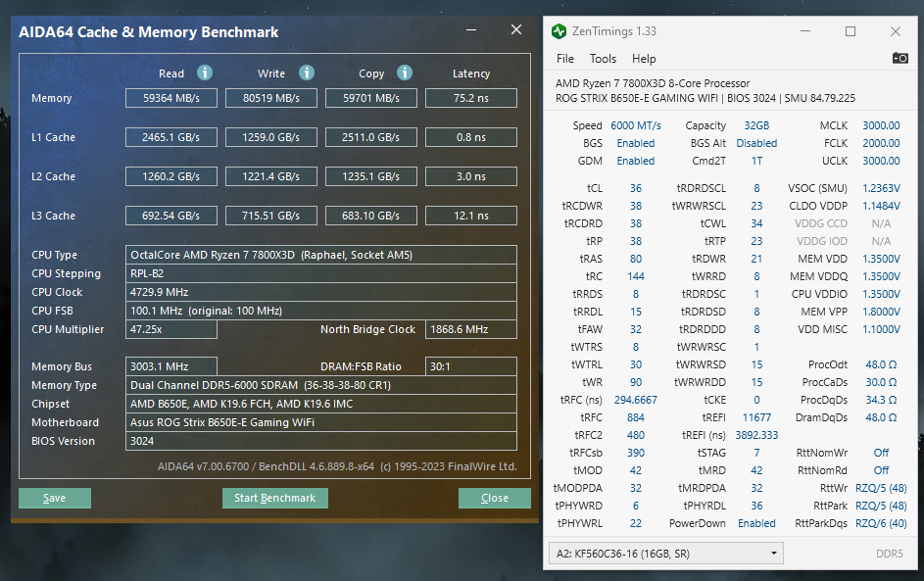Maximize the ZenTimings window
This screenshot has width=924, height=581.
[851, 31]
